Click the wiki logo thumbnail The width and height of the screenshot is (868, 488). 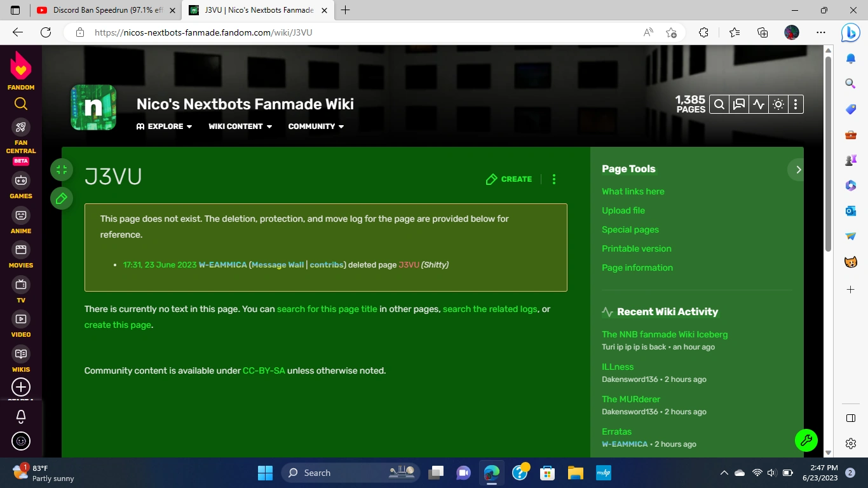pyautogui.click(x=93, y=107)
